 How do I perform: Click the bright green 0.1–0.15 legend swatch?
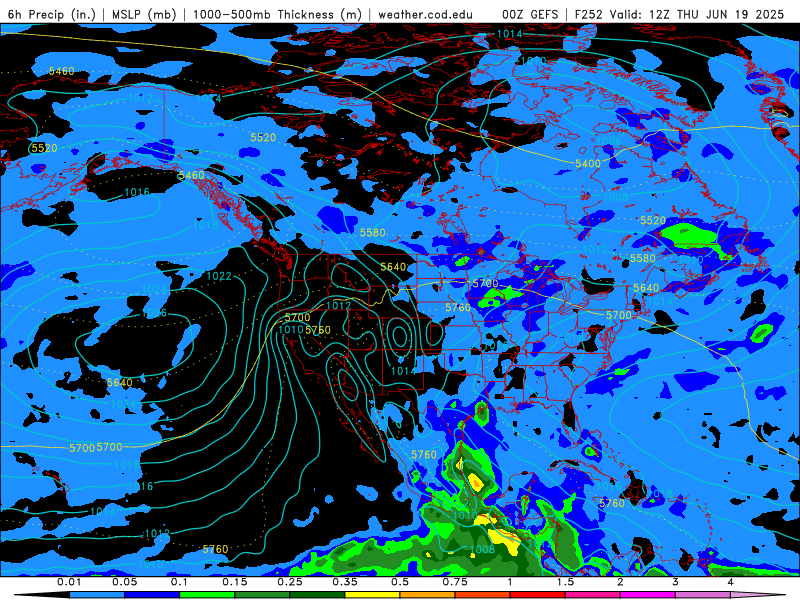(x=207, y=595)
